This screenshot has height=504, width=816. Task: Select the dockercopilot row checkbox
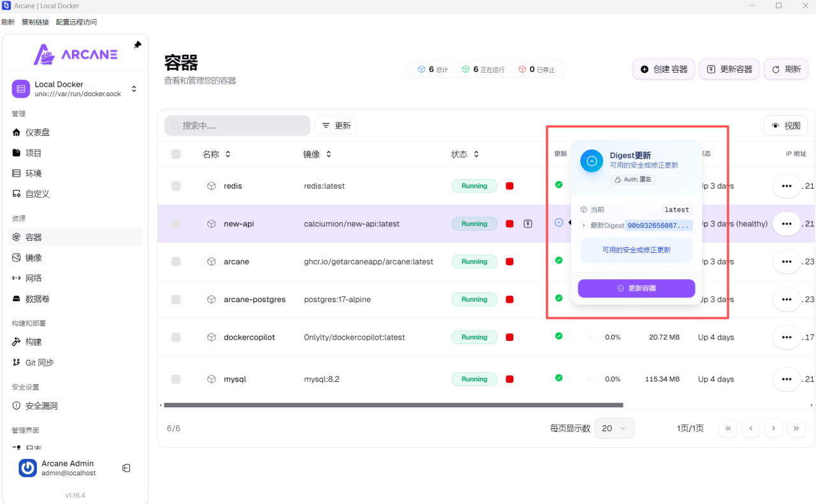tap(176, 337)
